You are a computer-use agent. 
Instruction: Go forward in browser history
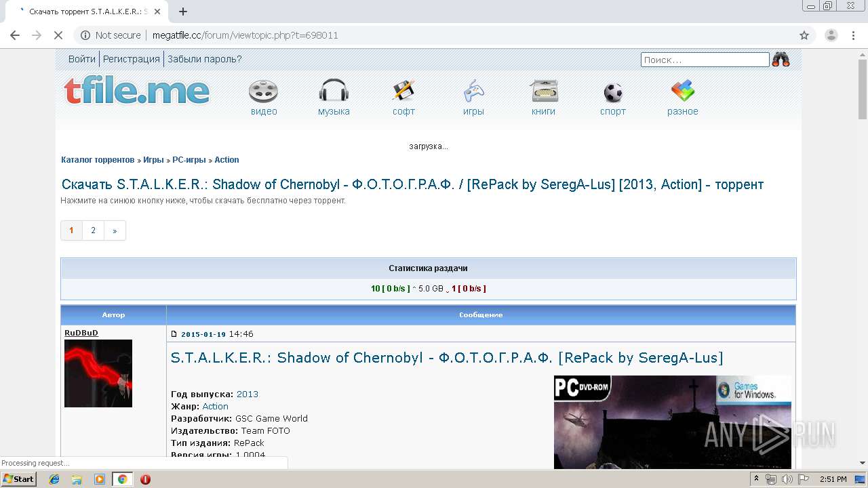click(x=37, y=35)
